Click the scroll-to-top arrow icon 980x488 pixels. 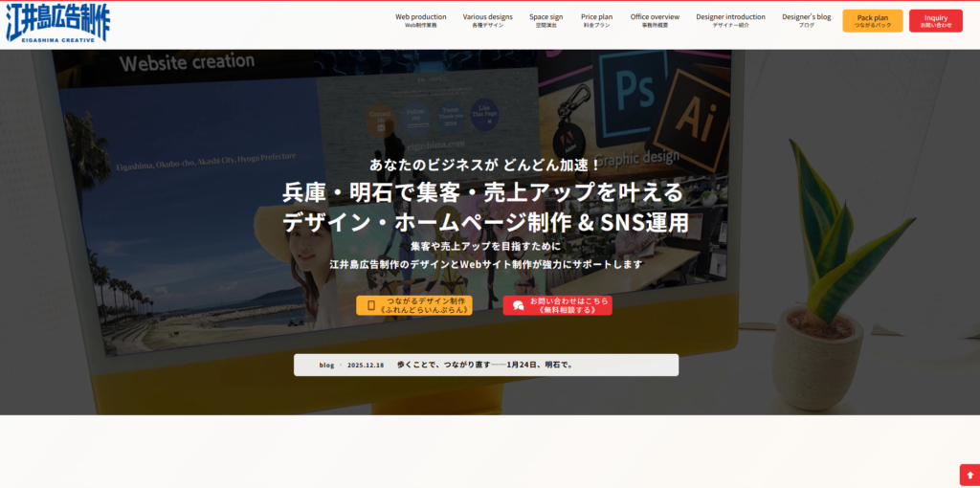pos(969,476)
